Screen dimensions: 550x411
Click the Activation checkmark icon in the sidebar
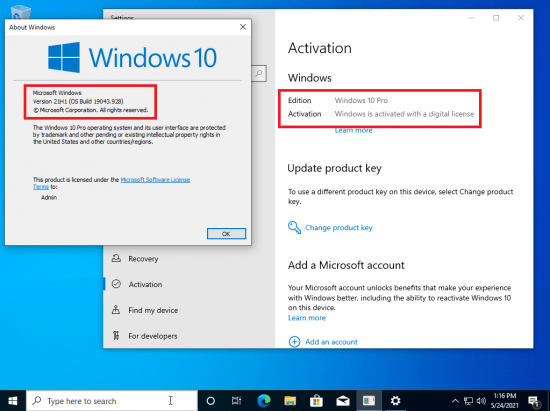(116, 284)
